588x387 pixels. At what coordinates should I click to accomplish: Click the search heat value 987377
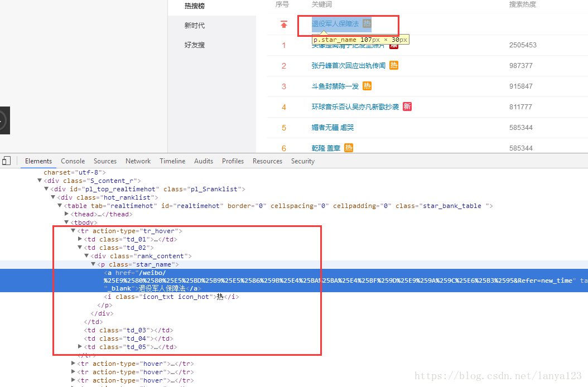[521, 66]
